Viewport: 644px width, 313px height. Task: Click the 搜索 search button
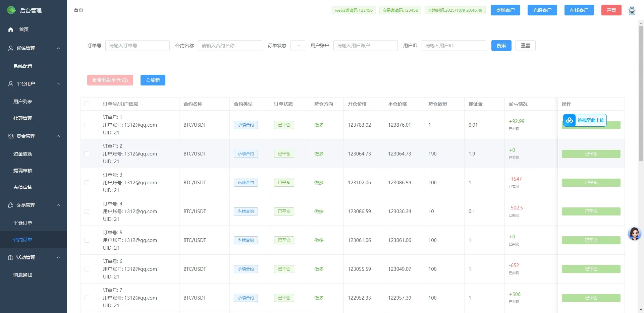(501, 46)
